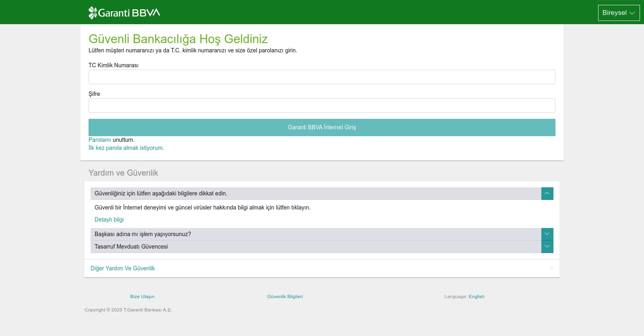
Task: Open the Güvenlik Bilgileri footer link
Action: (285, 297)
